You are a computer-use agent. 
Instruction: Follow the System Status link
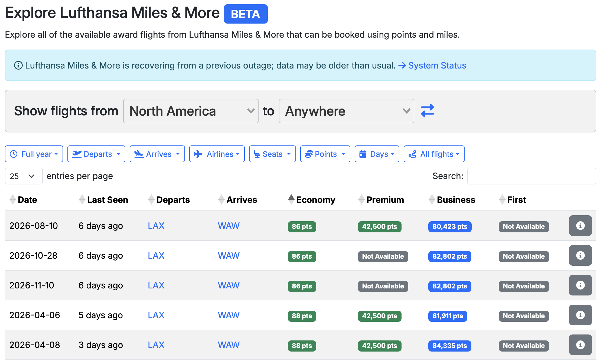click(437, 65)
